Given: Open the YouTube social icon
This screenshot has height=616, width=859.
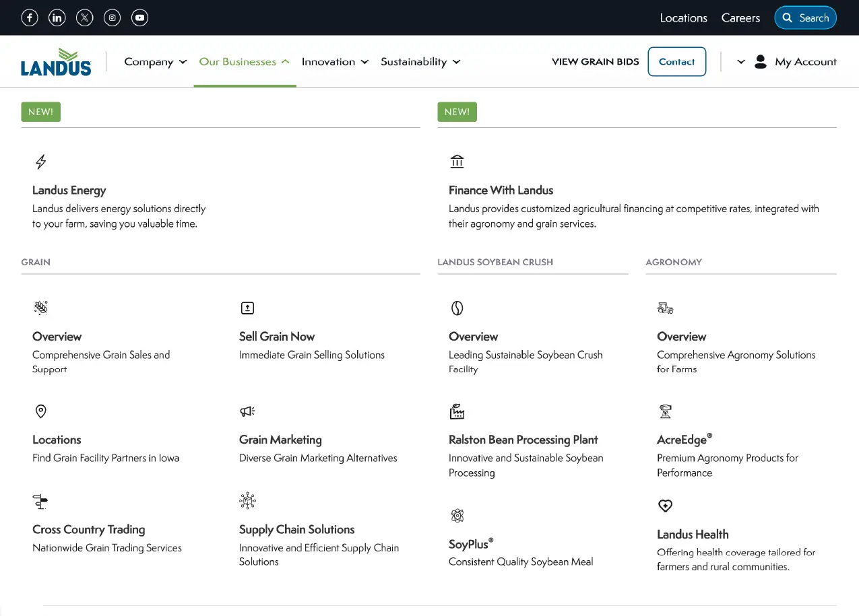Looking at the screenshot, I should [140, 18].
